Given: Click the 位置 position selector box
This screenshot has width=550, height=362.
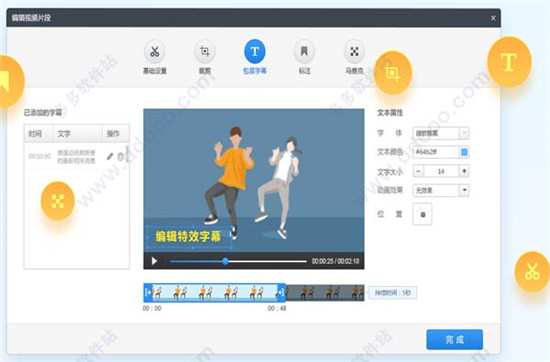Looking at the screenshot, I should click(423, 214).
